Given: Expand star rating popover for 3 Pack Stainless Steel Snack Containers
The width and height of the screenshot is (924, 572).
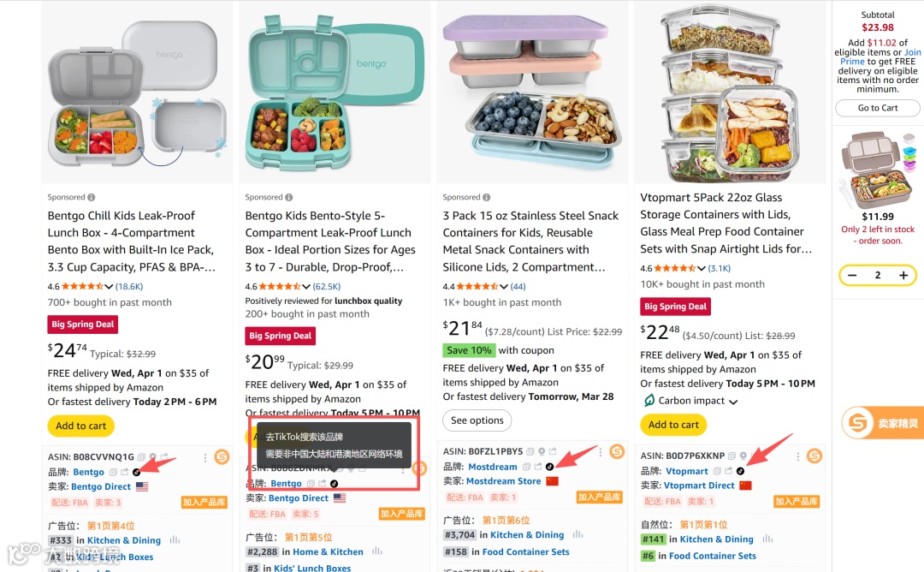Looking at the screenshot, I should point(505,286).
